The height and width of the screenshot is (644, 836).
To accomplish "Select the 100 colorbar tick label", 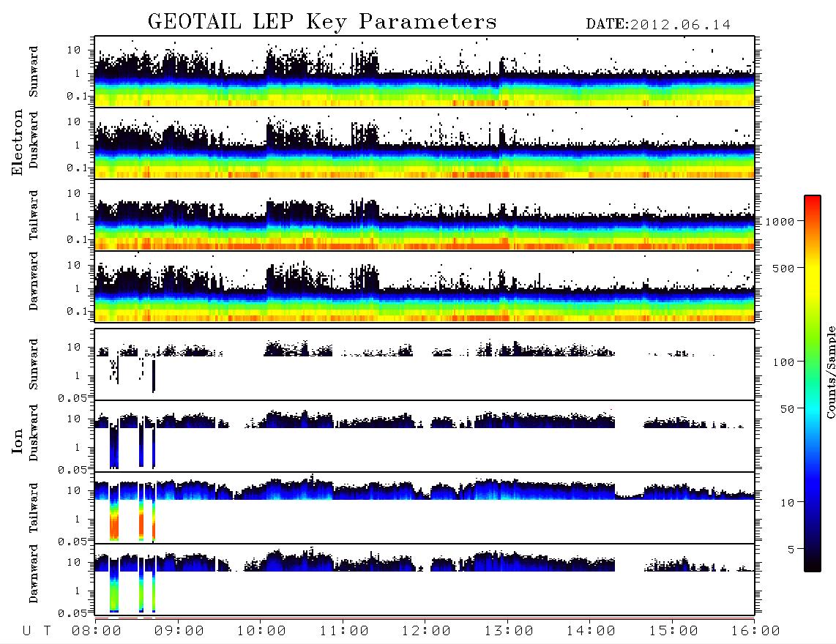I will point(783,362).
